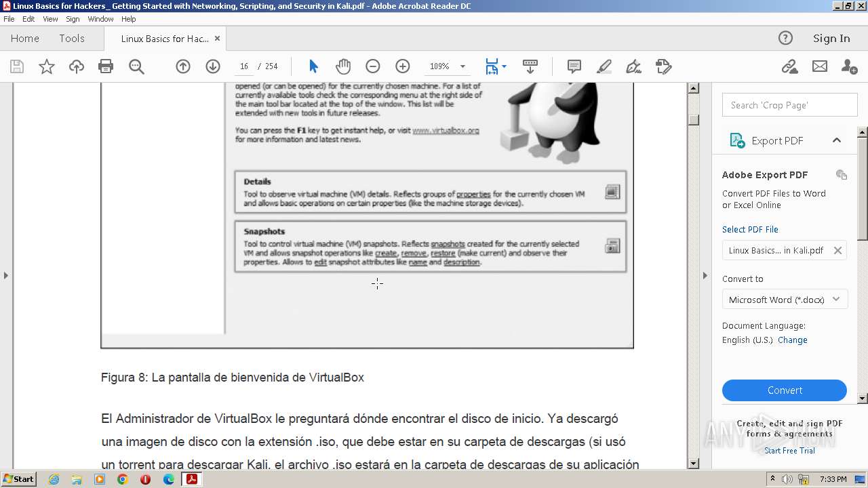Open the sign document pen tool

[x=634, y=66]
